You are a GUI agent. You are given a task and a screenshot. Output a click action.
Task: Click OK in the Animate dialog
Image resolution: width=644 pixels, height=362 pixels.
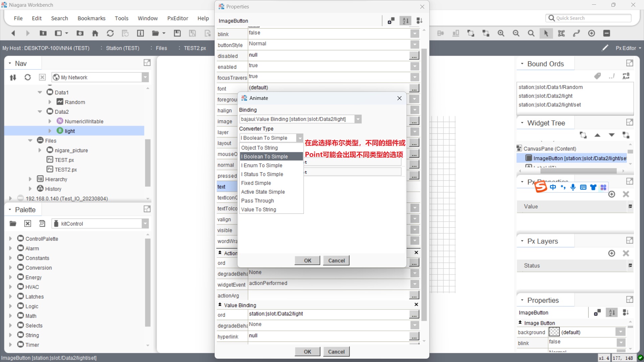(307, 260)
